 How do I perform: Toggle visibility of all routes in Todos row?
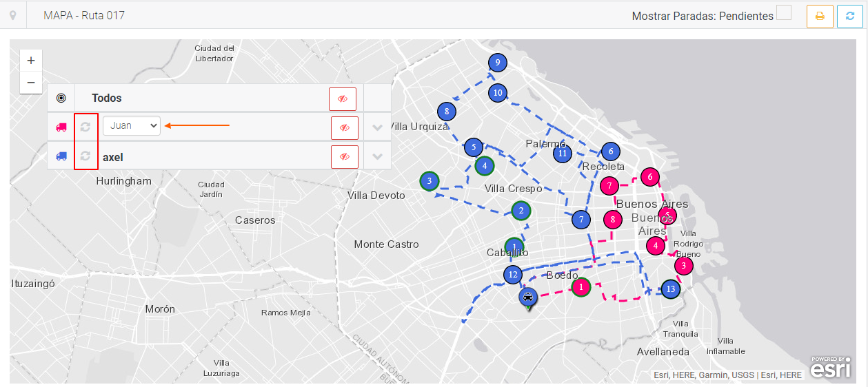tap(343, 99)
